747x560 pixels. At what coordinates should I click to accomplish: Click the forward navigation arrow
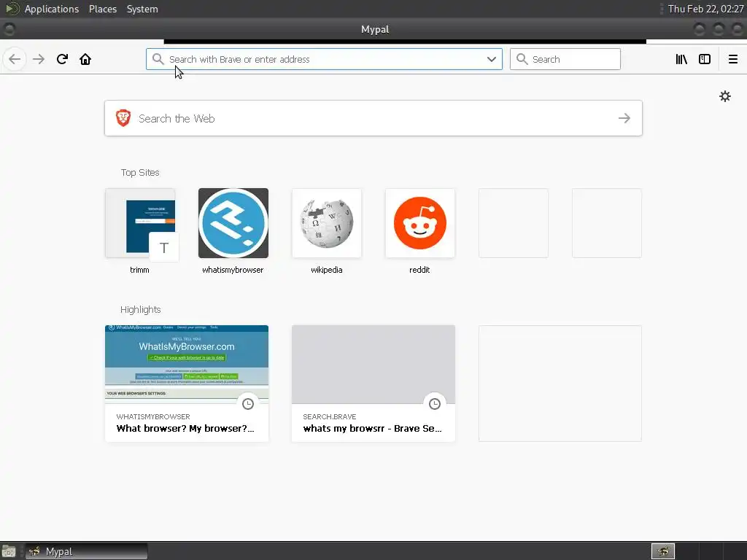(x=39, y=59)
